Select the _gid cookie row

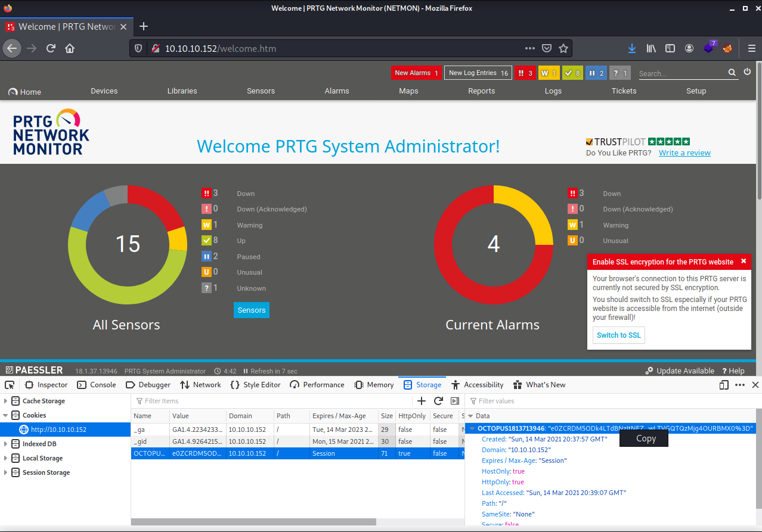pyautogui.click(x=298, y=441)
